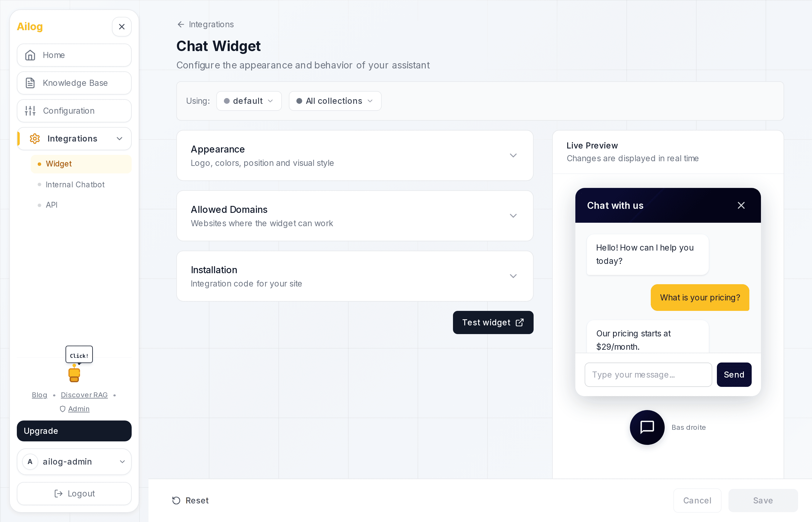Click the Test widget button
Viewport: 812px width, 522px height.
coord(493,322)
